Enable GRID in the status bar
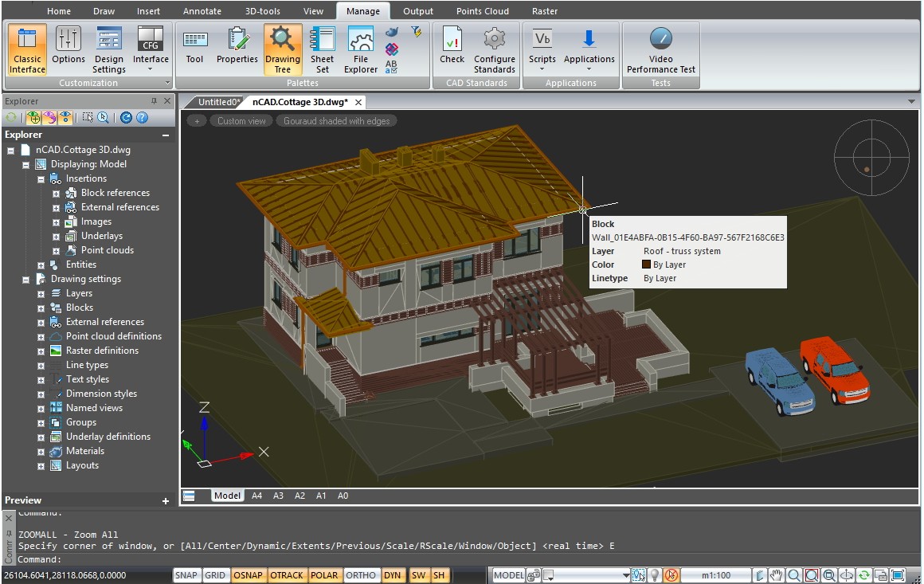The width and height of the screenshot is (924, 584). (215, 575)
